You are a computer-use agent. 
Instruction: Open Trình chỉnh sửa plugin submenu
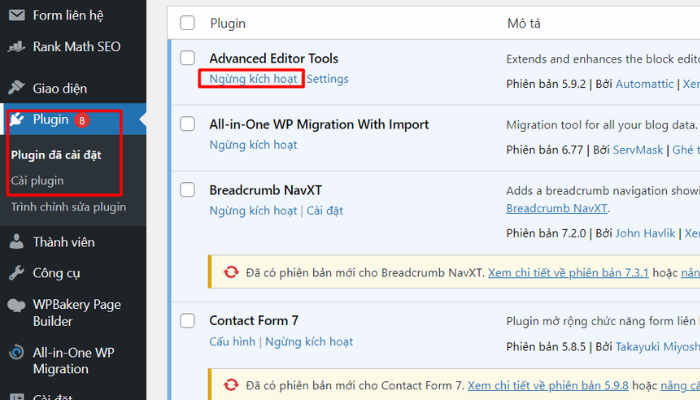click(x=68, y=207)
